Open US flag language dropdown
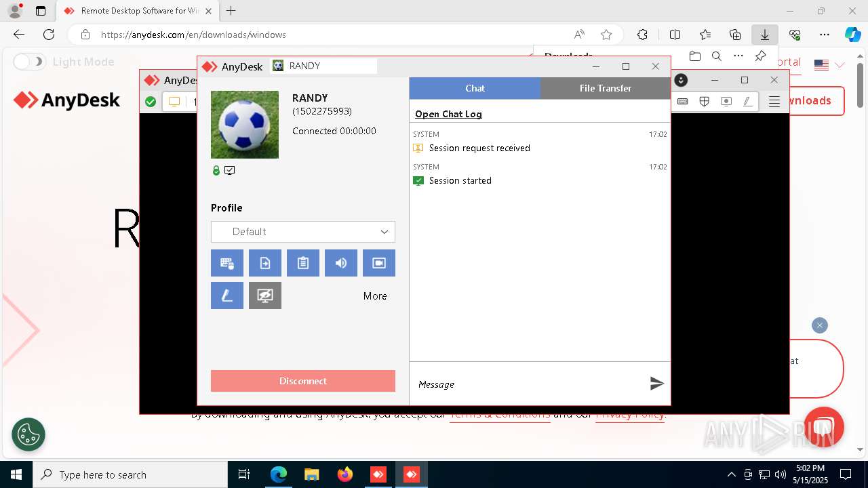This screenshot has width=868, height=488. [829, 64]
